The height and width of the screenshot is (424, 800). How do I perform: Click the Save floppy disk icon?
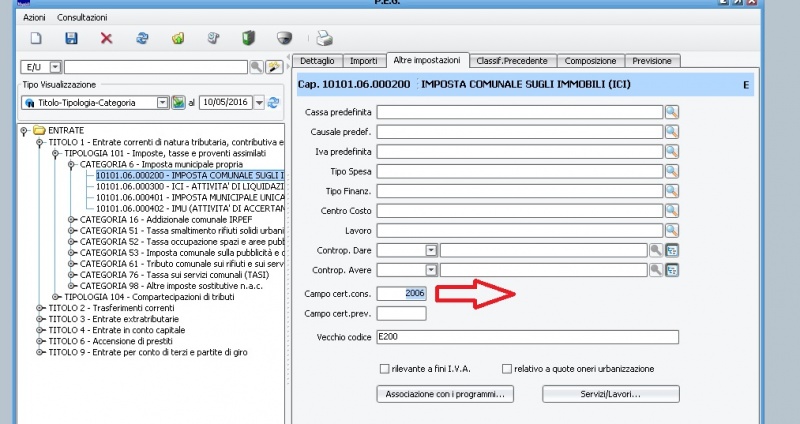coord(71,38)
